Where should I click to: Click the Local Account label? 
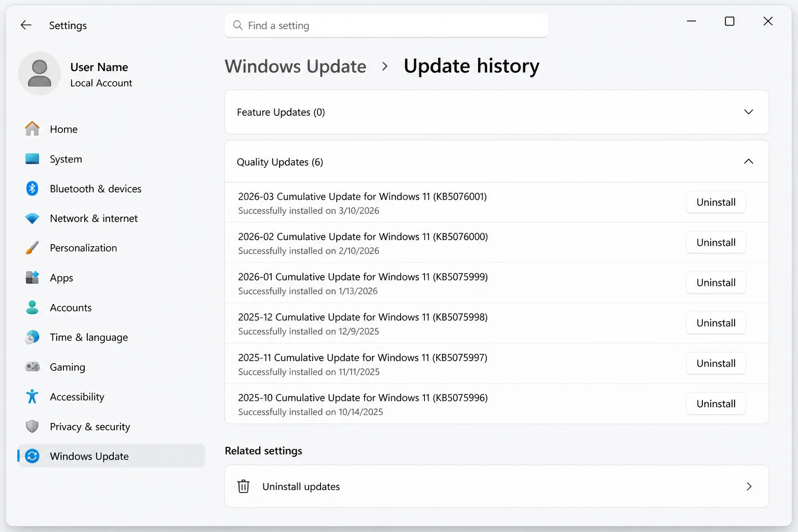(101, 83)
